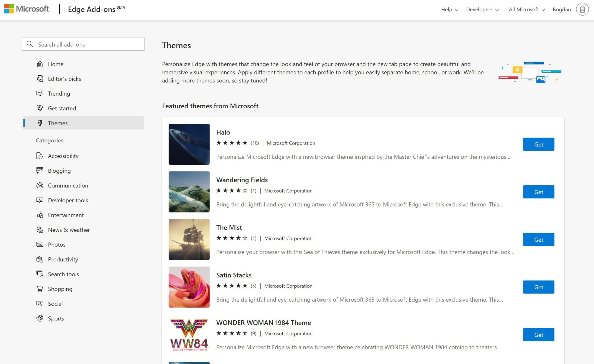Go to the Home section
This screenshot has height=364, width=594.
point(83,64)
